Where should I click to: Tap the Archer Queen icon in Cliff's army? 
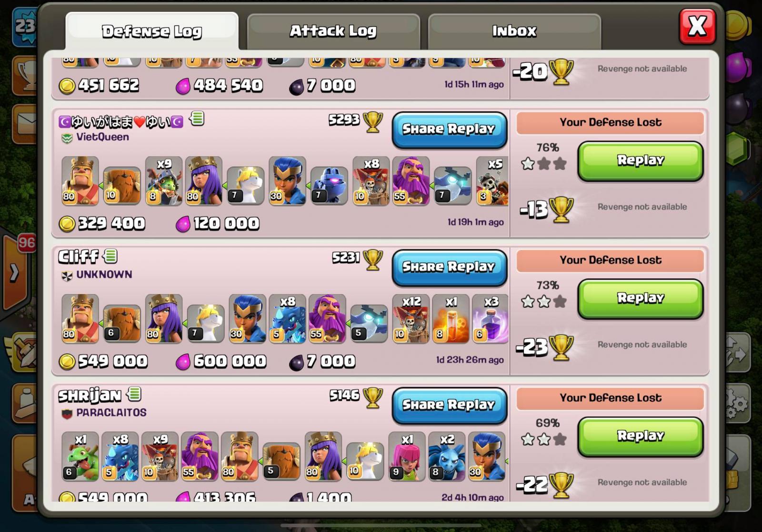(164, 318)
